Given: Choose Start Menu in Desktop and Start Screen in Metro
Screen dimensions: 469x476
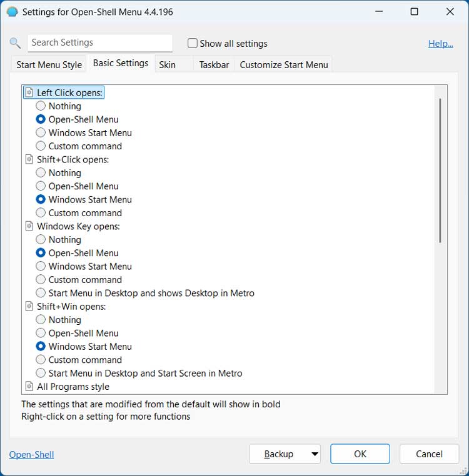Looking at the screenshot, I should 41,373.
